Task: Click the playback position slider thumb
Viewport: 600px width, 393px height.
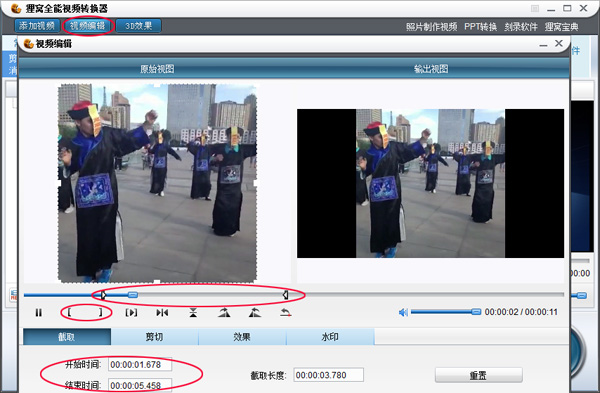Action: pyautogui.click(x=133, y=295)
